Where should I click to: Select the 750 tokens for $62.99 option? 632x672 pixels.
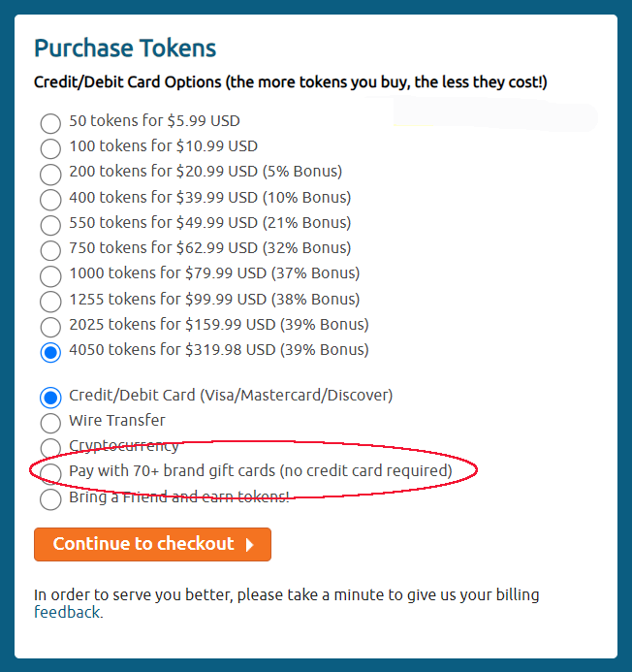click(x=50, y=249)
